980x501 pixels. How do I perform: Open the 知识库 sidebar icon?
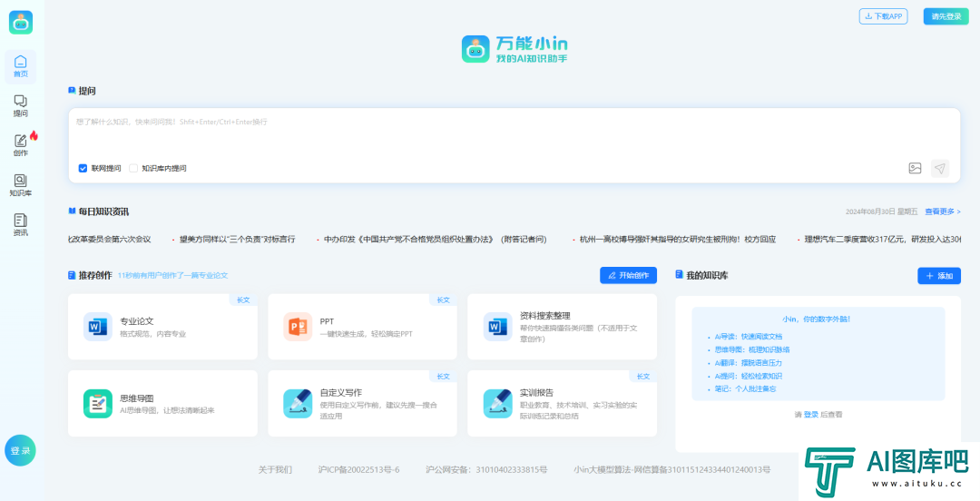[20, 185]
